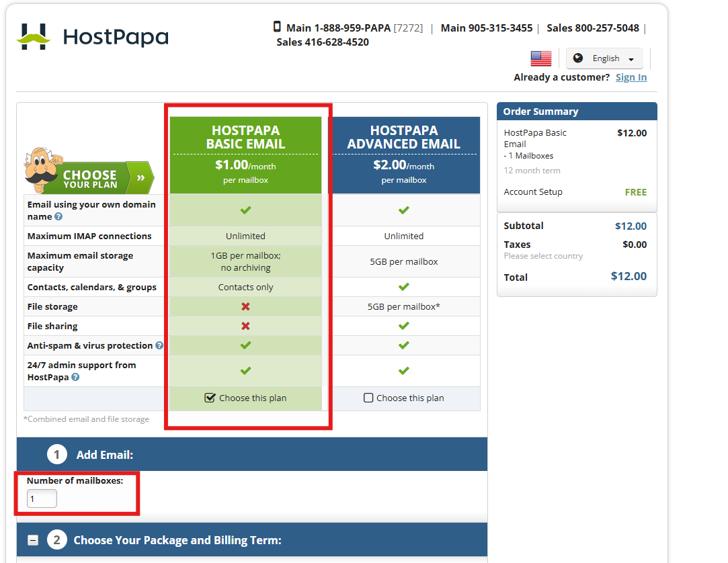Click the '5GB per mailbox*' file storage cell
The image size is (728, 563).
pos(404,306)
